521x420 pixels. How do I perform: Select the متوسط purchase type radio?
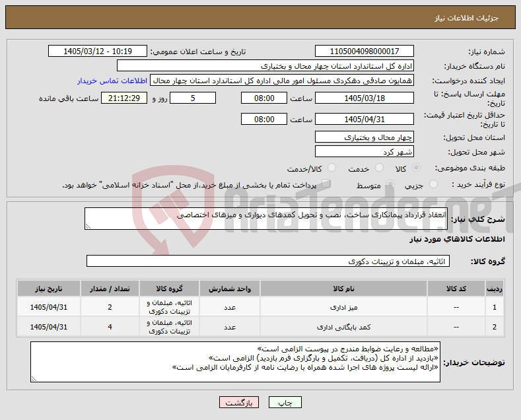point(390,184)
